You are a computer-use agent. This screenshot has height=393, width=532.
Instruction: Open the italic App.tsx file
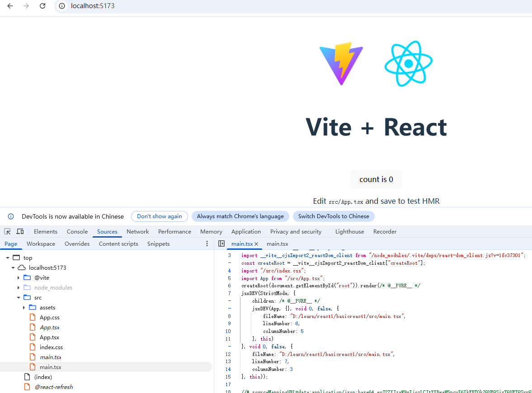50,327
